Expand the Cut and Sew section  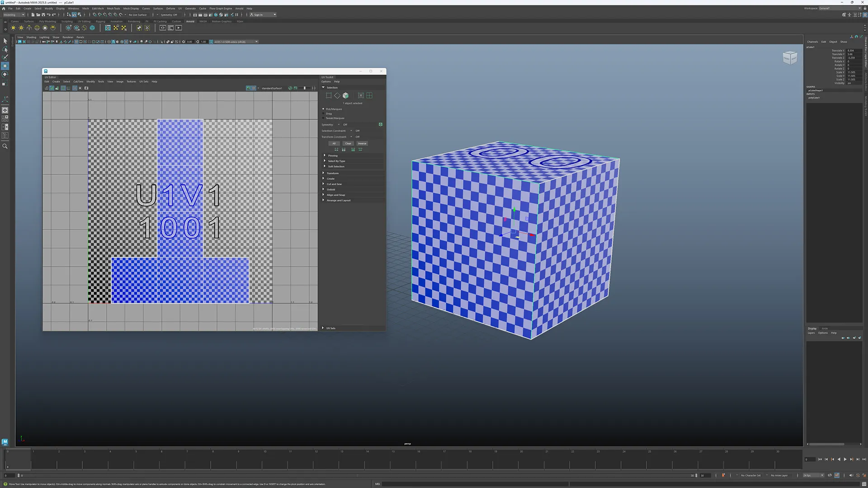point(353,184)
